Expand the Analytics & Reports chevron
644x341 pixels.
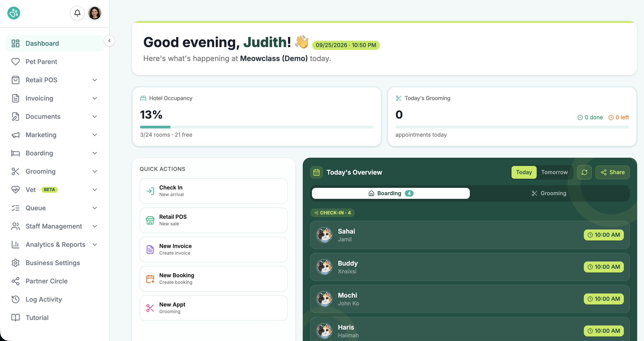coord(95,245)
